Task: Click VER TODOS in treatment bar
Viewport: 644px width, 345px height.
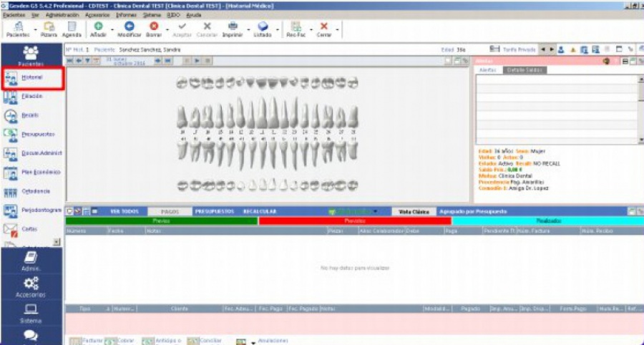Action: (125, 212)
